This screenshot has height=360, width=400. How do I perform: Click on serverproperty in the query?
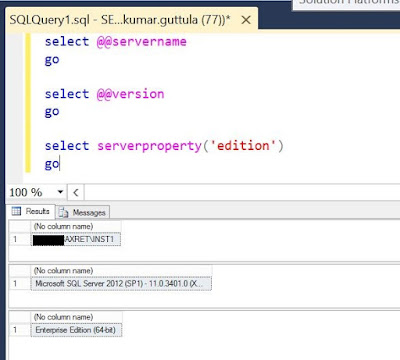[x=149, y=146]
